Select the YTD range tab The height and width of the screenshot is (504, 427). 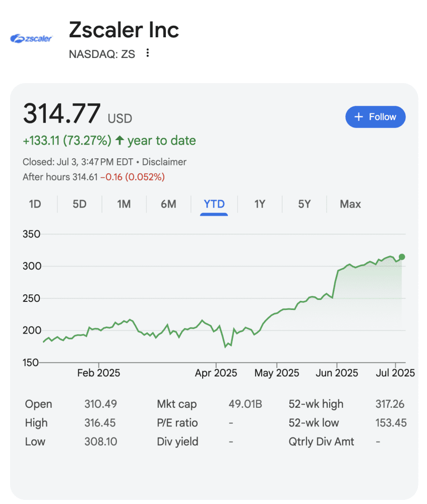click(x=214, y=204)
